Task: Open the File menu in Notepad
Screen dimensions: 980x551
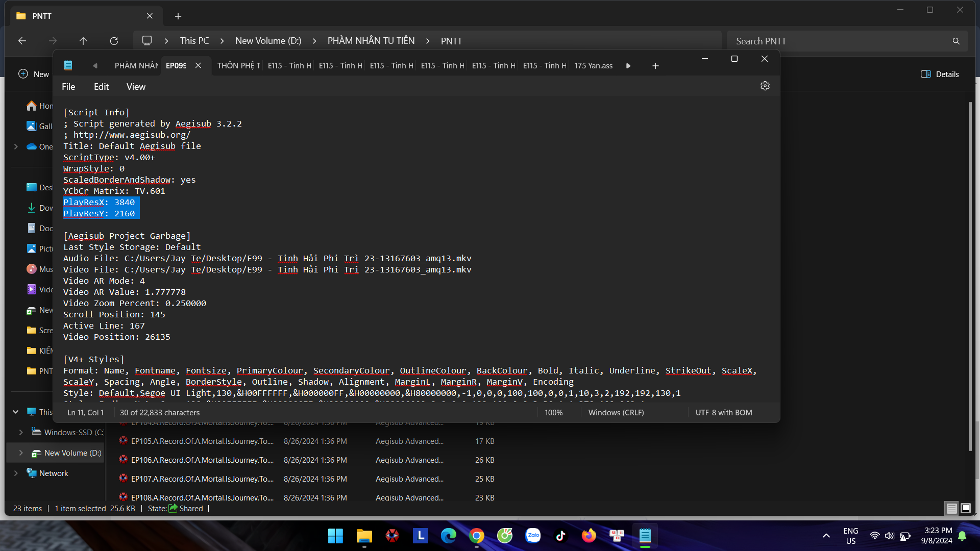Action: [68, 87]
